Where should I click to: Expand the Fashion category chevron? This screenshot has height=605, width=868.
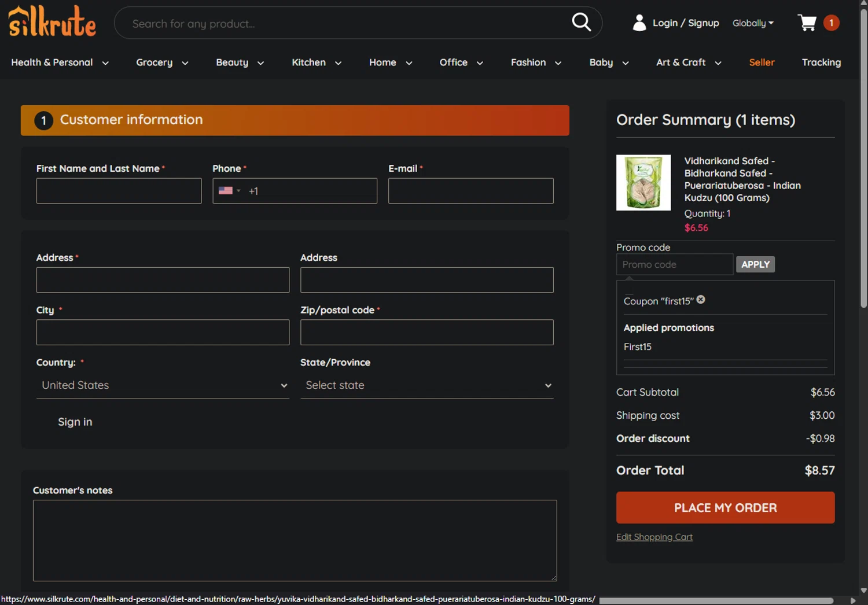click(558, 63)
